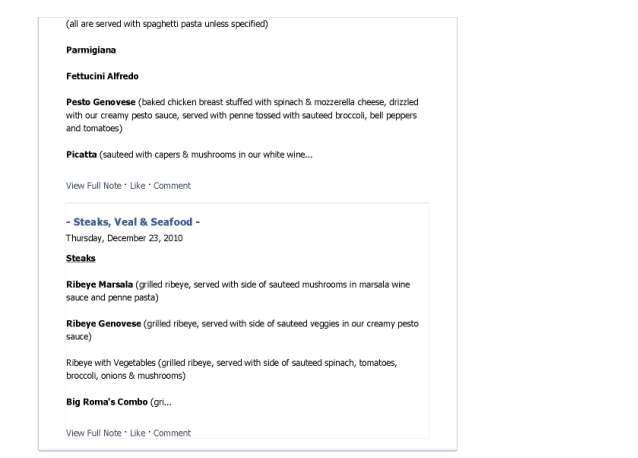Click the Fettucini Alfredo heading
Image resolution: width=638 pixels, height=458 pixels.
point(102,76)
